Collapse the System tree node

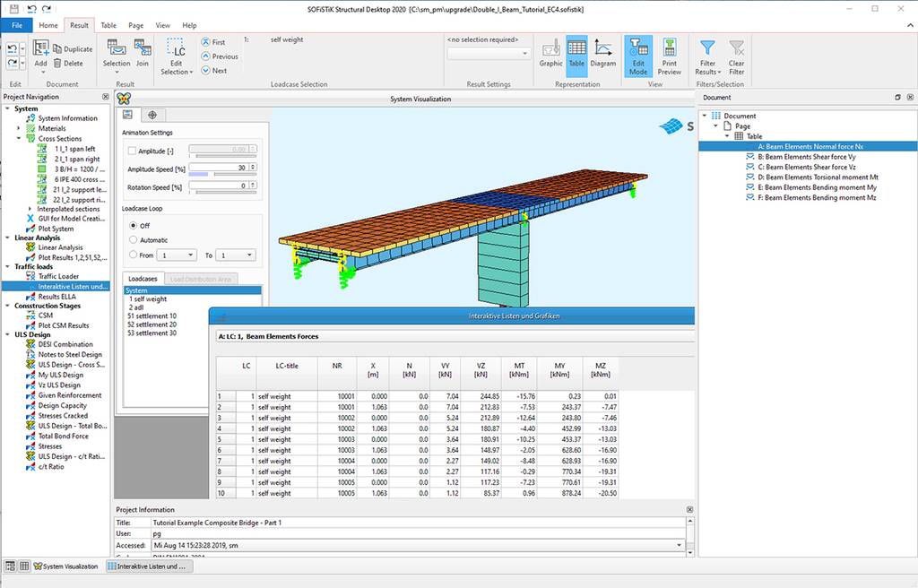point(7,108)
